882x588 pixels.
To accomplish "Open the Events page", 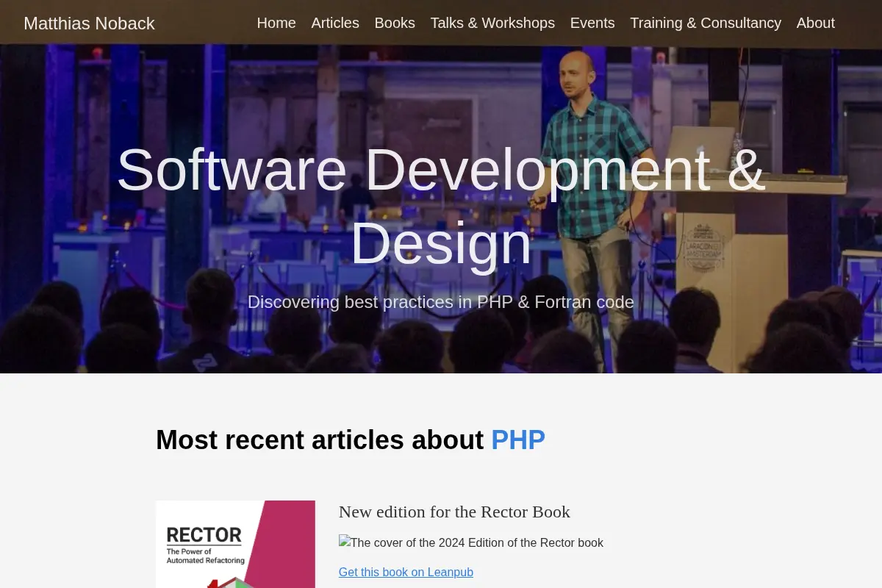I will tap(592, 23).
